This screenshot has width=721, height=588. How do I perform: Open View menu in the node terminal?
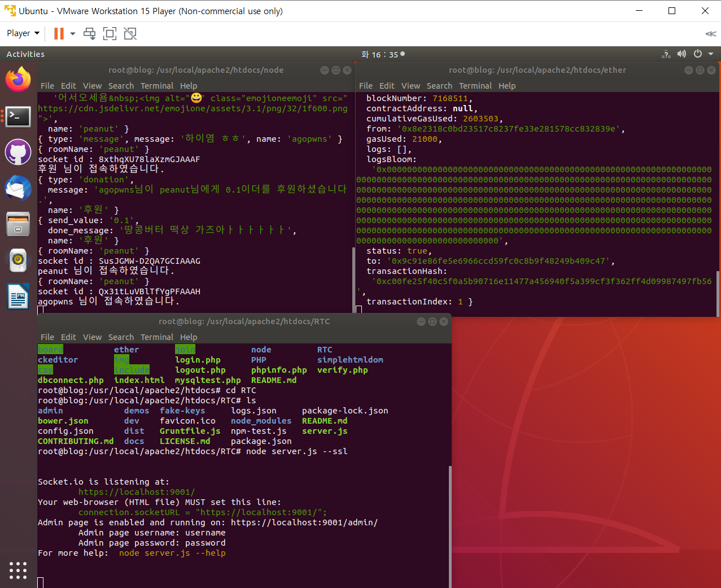tap(92, 86)
